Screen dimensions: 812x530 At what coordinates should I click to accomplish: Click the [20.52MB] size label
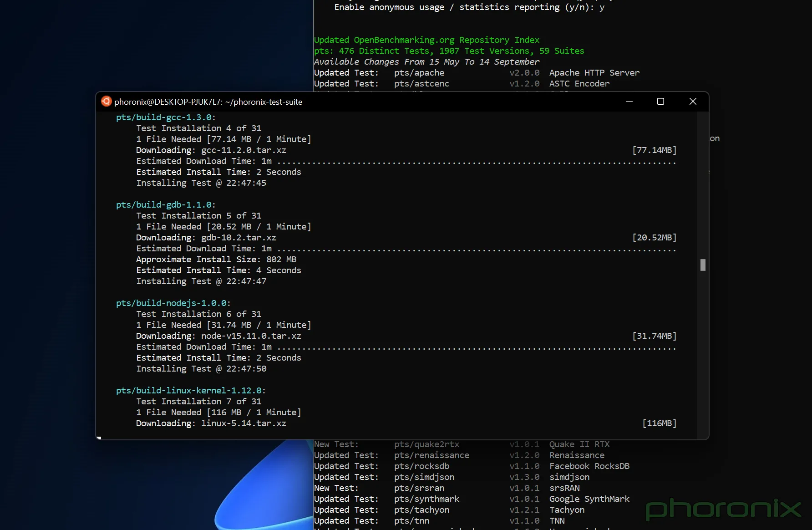point(655,238)
